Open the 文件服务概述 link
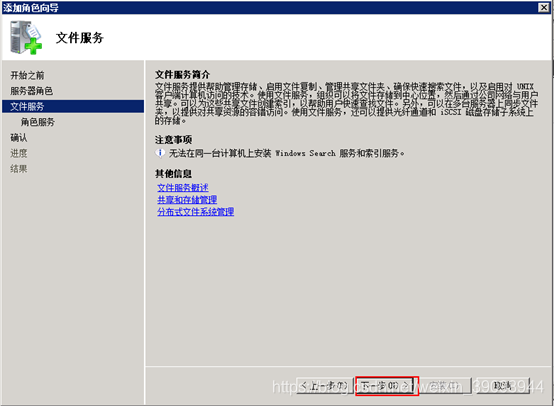Screen dimensions: 554x406 [183, 188]
